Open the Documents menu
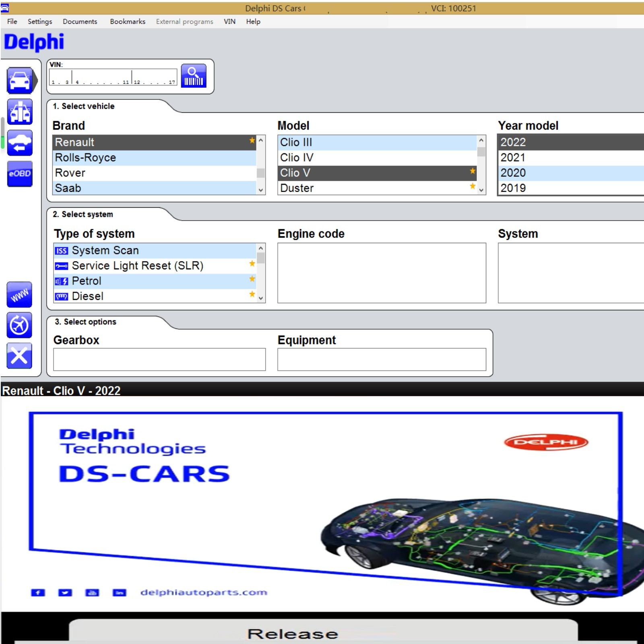 [80, 21]
